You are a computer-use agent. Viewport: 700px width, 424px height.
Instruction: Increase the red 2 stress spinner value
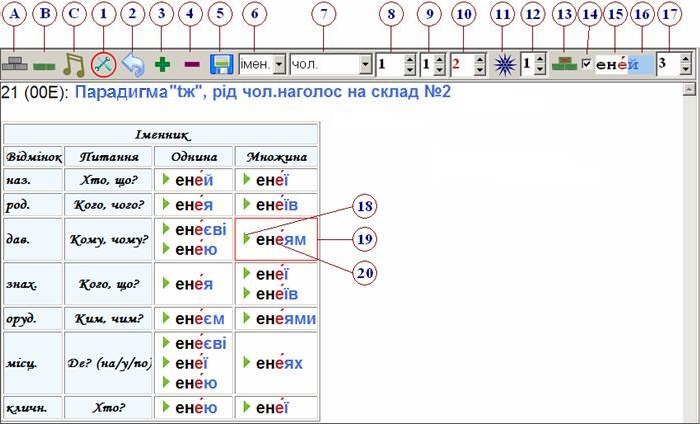tap(480, 60)
